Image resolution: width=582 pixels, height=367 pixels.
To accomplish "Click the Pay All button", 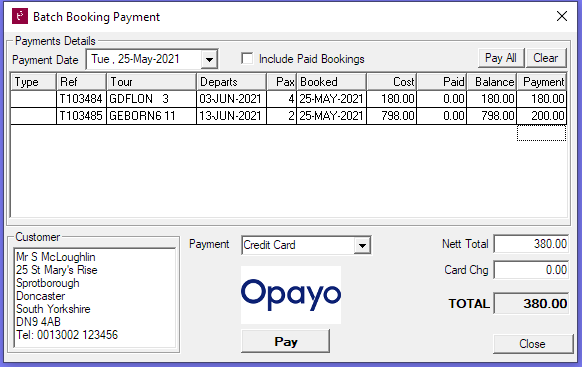I will point(501,58).
